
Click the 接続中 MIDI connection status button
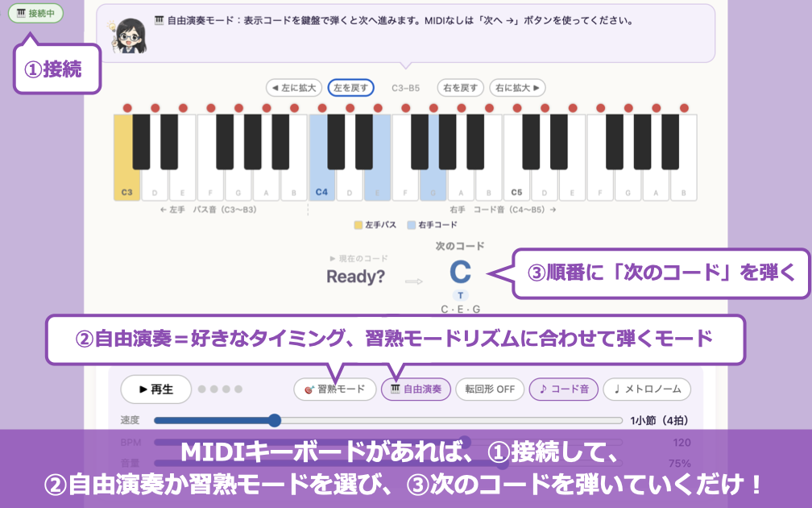[35, 13]
